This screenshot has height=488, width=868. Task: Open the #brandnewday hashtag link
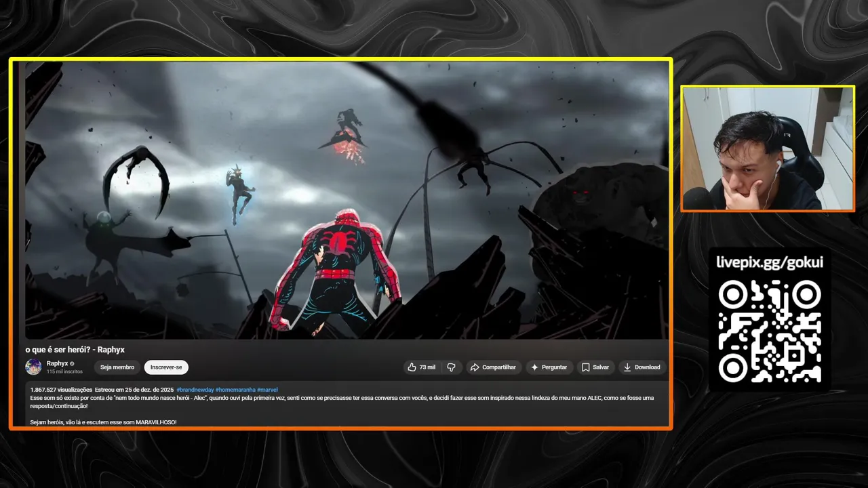(195, 390)
